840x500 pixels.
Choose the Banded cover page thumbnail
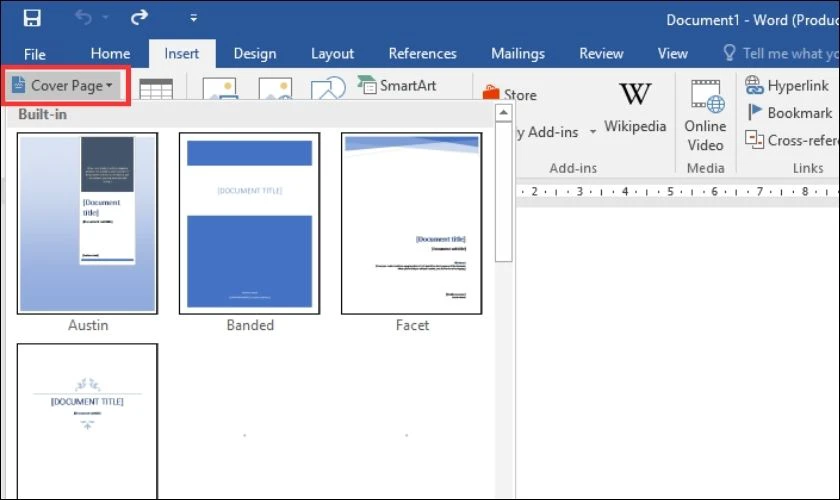click(250, 223)
